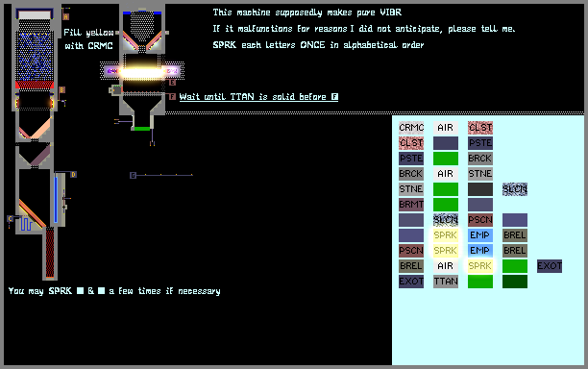This screenshot has height=369, width=588.
Task: Click the G marker at the wire's start
Action: [x=133, y=175]
